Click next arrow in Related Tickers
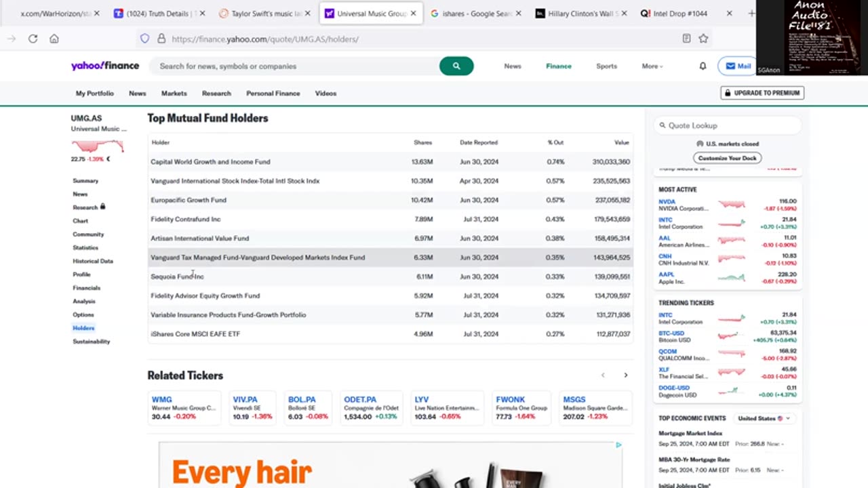Viewport: 868px width, 488px height. [625, 375]
